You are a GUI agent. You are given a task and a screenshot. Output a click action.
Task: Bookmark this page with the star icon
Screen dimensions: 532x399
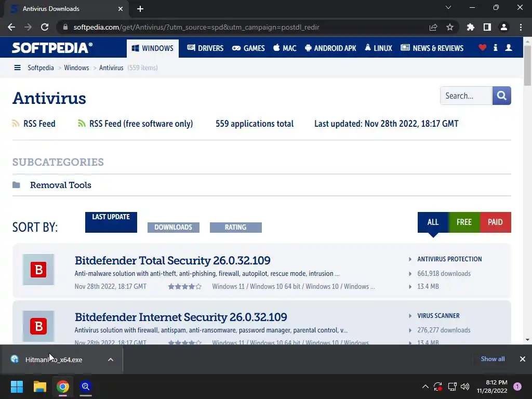pyautogui.click(x=450, y=27)
